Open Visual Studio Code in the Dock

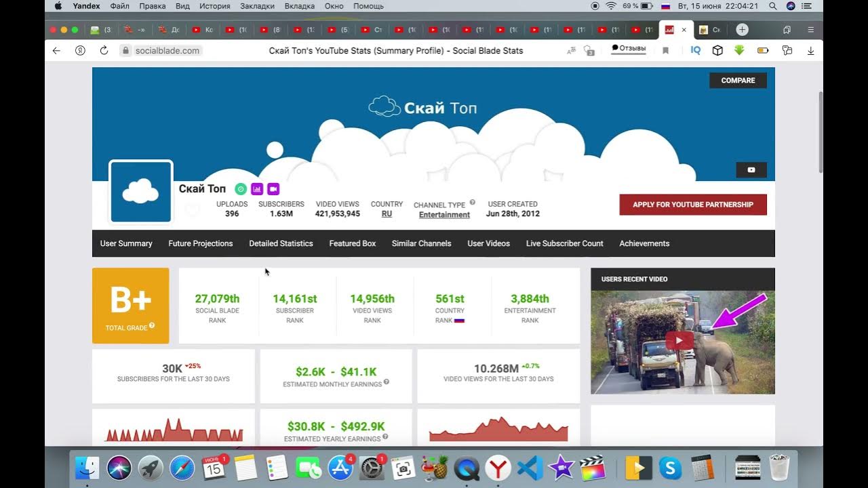pyautogui.click(x=530, y=468)
